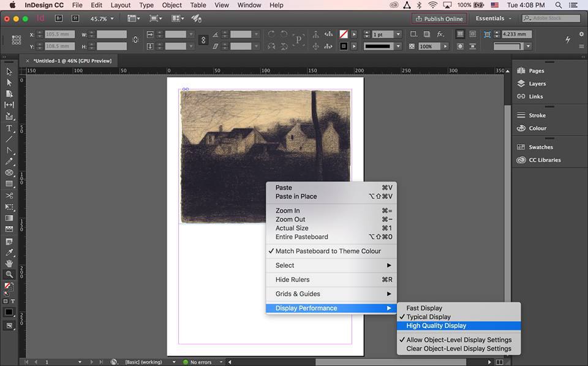Select the Direct Selection tool
Viewport: 588px width, 366px height.
click(9, 83)
